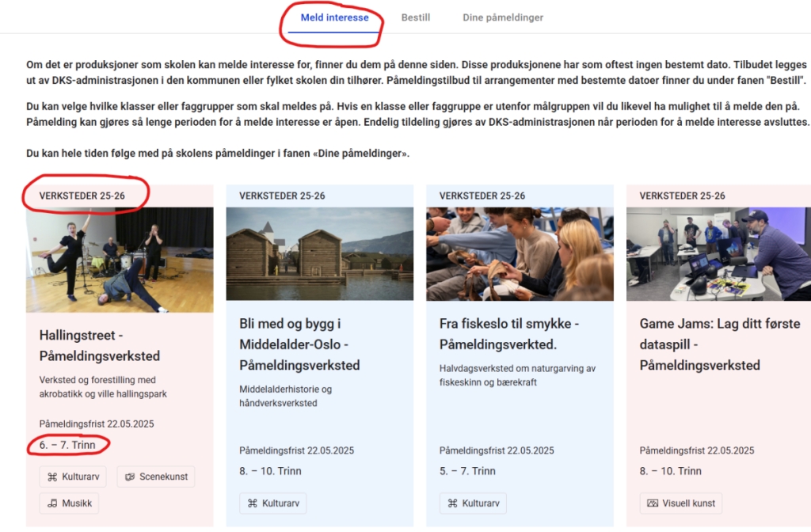
Task: Select the Scenekunst tag label
Action: [163, 477]
